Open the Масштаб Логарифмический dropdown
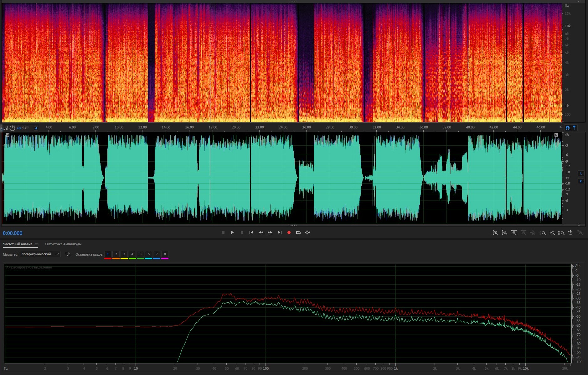This screenshot has height=375, width=588. (x=40, y=254)
